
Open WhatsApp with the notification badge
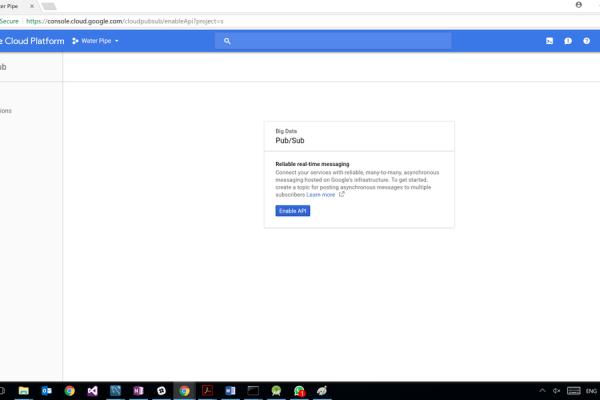[x=299, y=391]
